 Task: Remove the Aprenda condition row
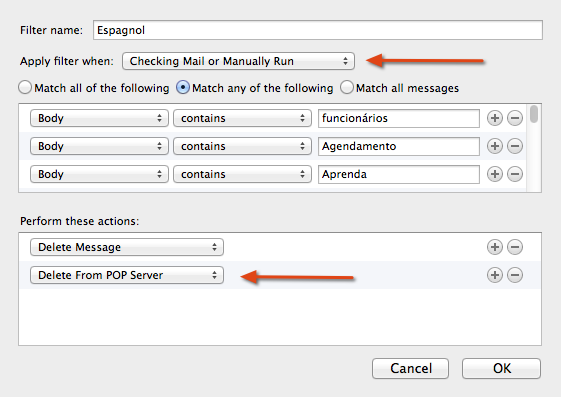515,174
